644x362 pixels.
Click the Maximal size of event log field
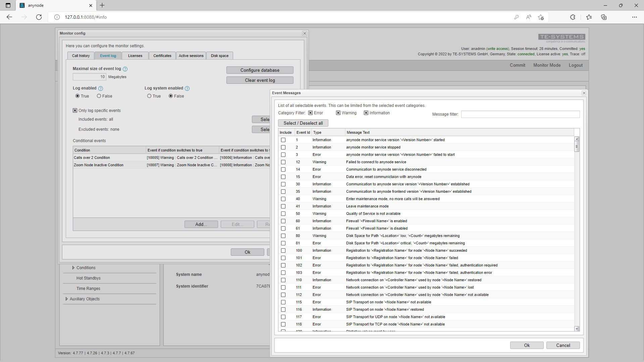[90, 77]
